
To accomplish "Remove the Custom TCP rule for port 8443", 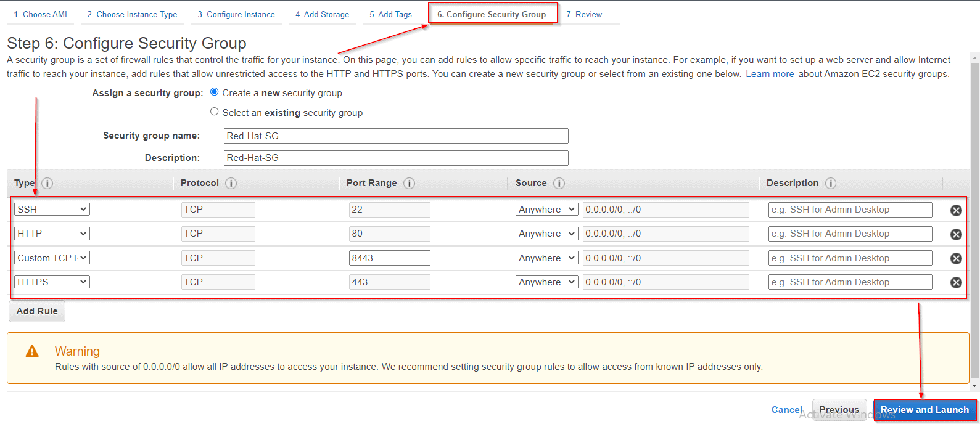I will [x=956, y=258].
